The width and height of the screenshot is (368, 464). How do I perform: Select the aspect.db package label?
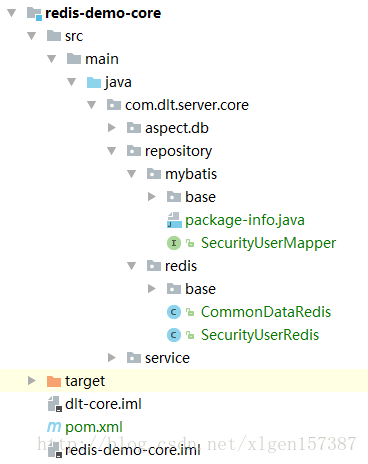[x=177, y=128]
